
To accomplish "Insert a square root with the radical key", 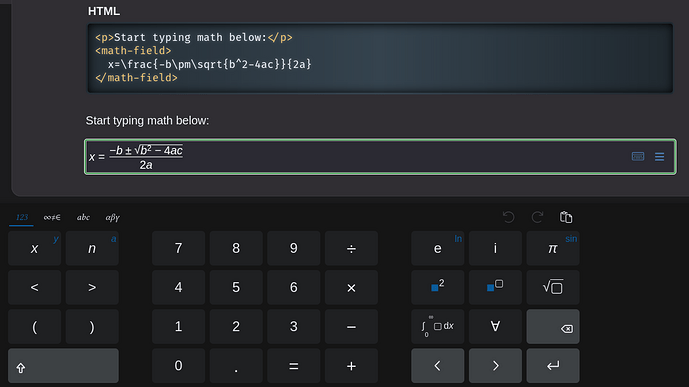I will (553, 288).
